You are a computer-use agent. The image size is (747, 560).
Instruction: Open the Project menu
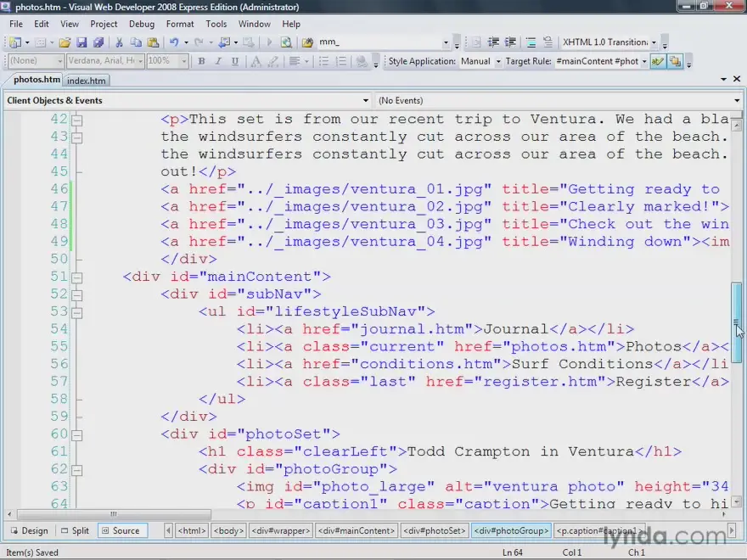click(x=104, y=24)
